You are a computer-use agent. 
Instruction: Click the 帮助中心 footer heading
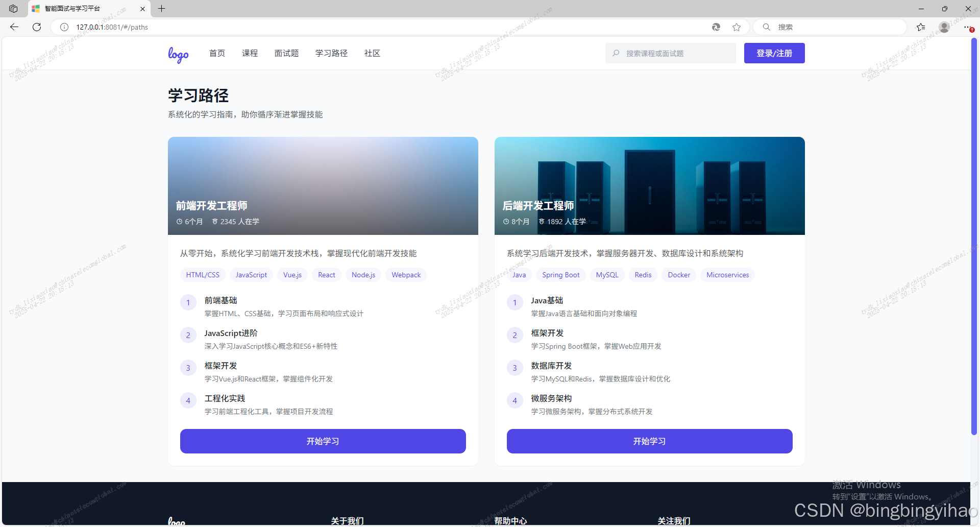[511, 521]
